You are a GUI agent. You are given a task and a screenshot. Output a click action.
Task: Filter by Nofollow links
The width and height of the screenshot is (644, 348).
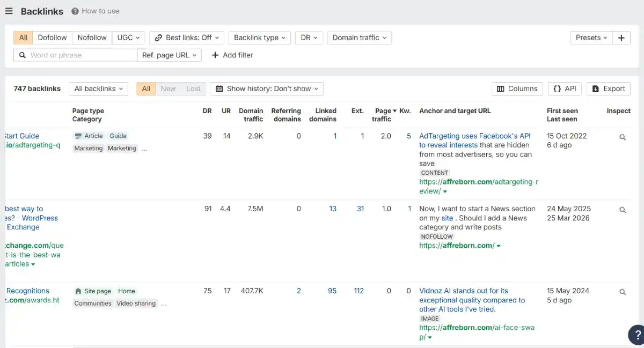[92, 38]
